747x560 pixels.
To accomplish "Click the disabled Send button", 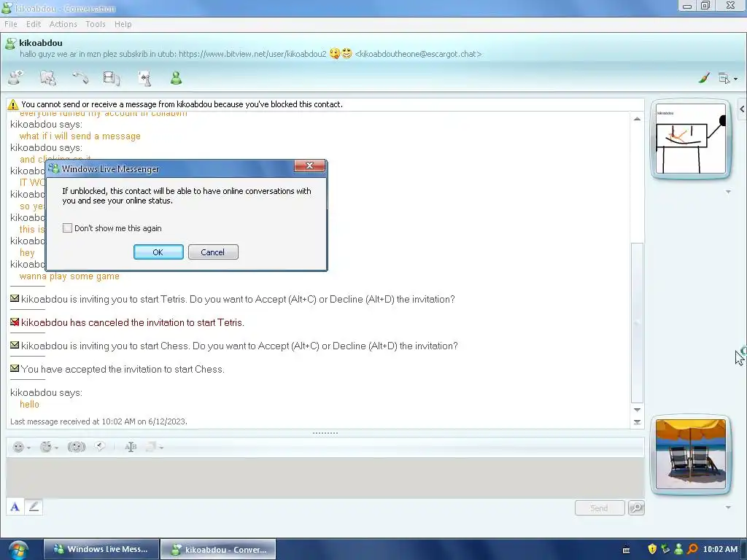I will [x=600, y=507].
